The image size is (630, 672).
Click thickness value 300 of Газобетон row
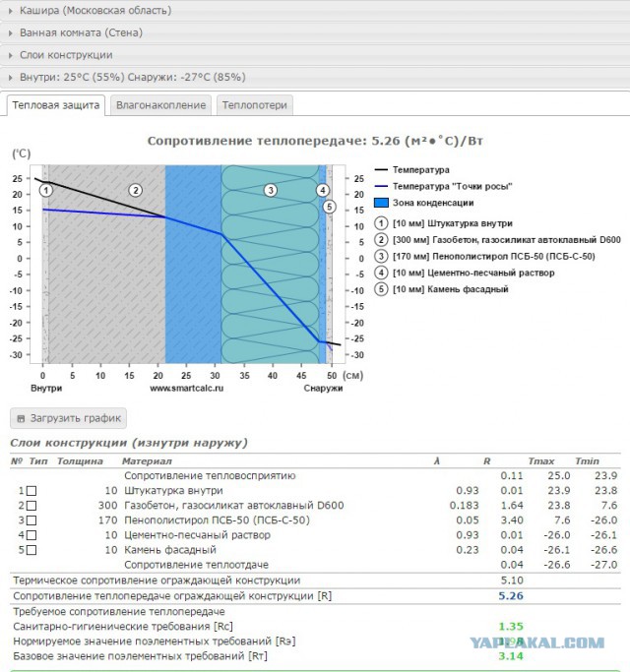(107, 506)
